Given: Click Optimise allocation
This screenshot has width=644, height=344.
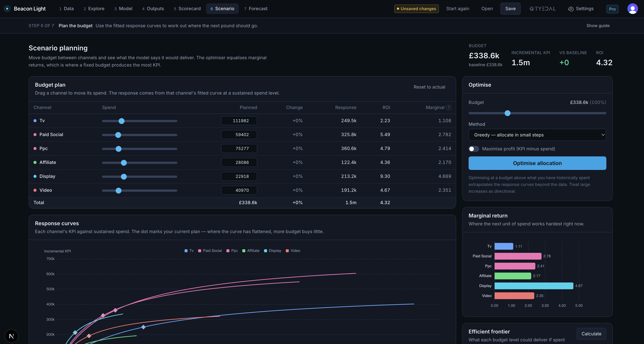Looking at the screenshot, I should point(537,163).
